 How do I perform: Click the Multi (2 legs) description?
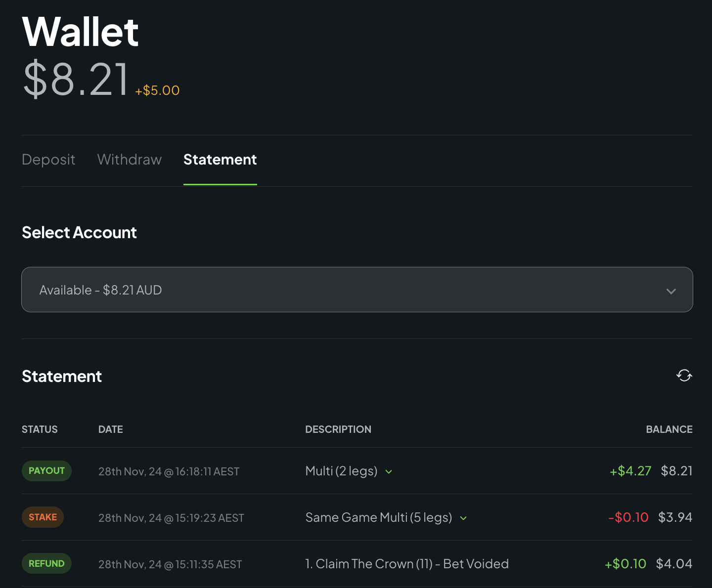pos(341,471)
